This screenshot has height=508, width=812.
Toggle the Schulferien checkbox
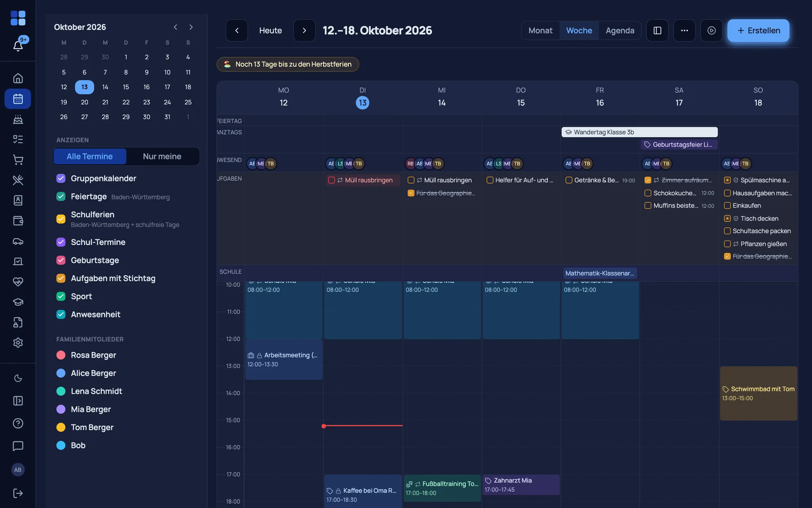[x=61, y=219]
